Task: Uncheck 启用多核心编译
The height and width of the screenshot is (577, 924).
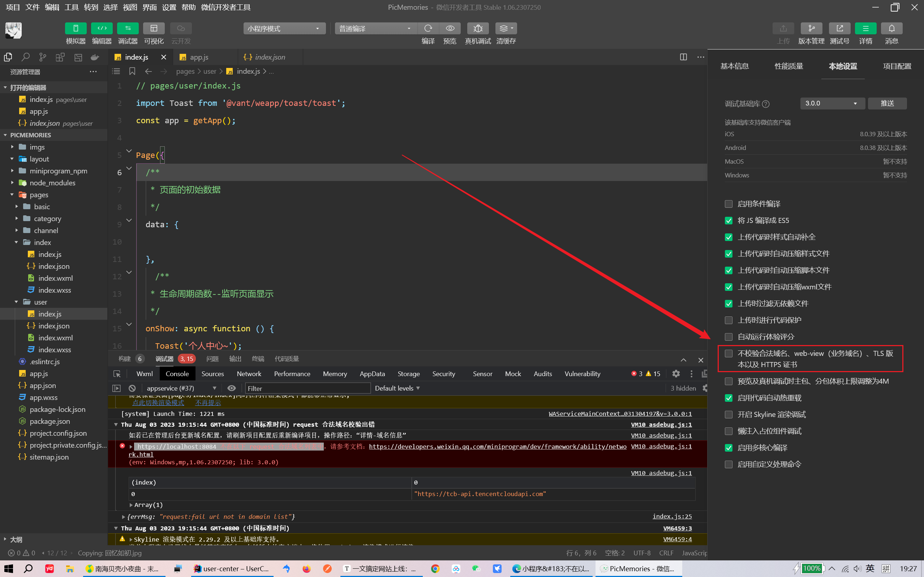Action: tap(729, 448)
